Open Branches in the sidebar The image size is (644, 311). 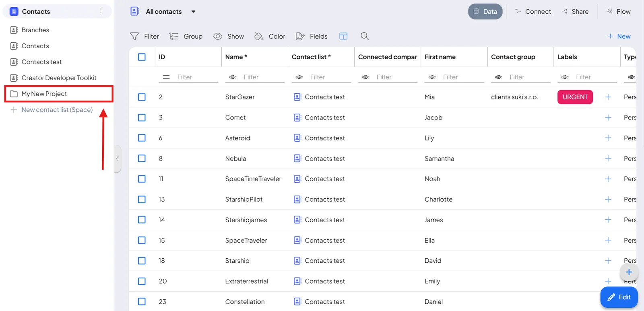(35, 30)
